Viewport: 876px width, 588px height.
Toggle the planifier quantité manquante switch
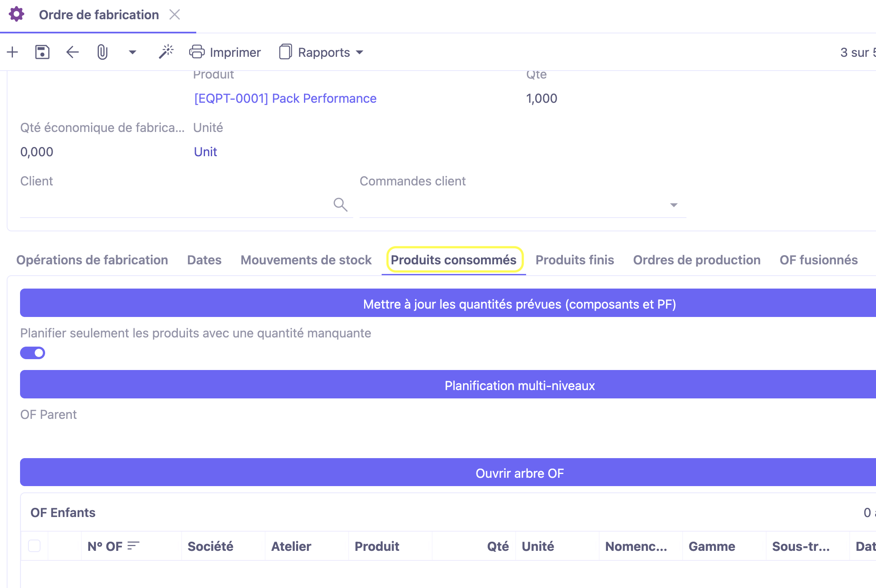coord(33,353)
